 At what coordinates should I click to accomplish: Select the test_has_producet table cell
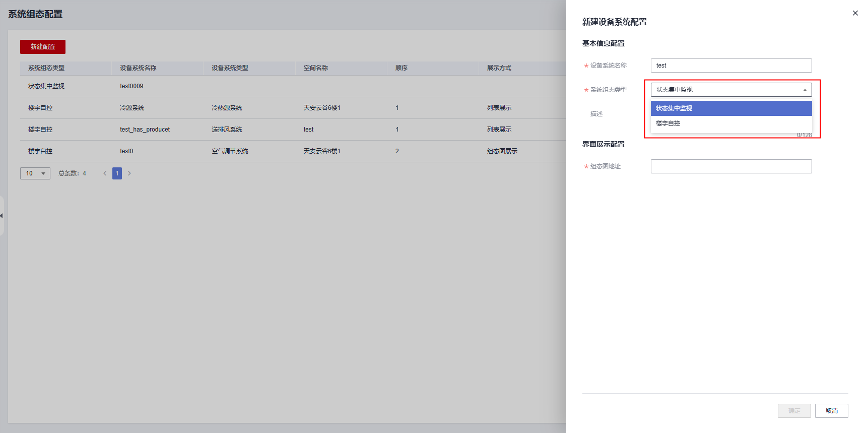click(x=145, y=130)
